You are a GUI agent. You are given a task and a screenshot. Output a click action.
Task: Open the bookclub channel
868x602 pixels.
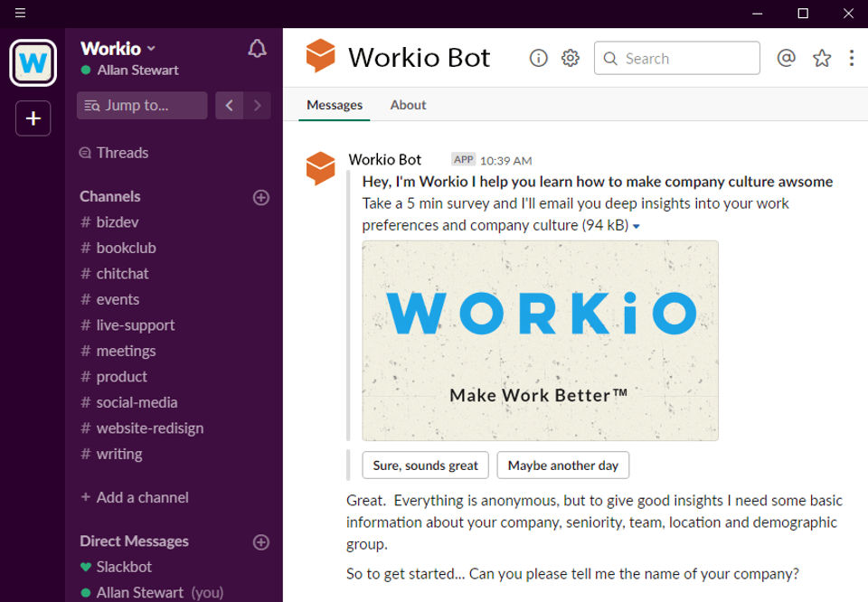point(118,248)
